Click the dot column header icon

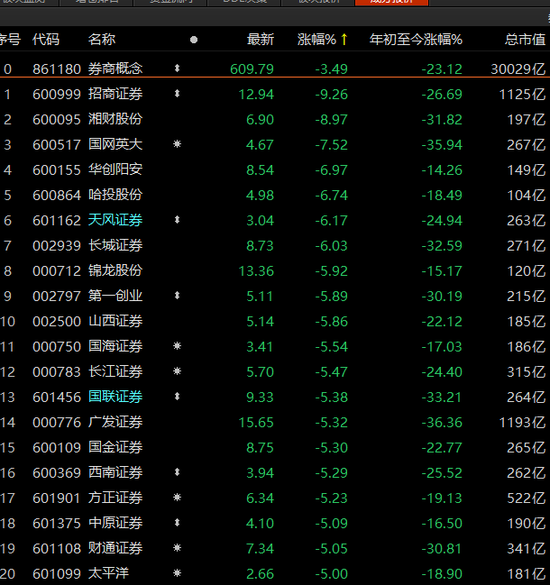(x=194, y=40)
